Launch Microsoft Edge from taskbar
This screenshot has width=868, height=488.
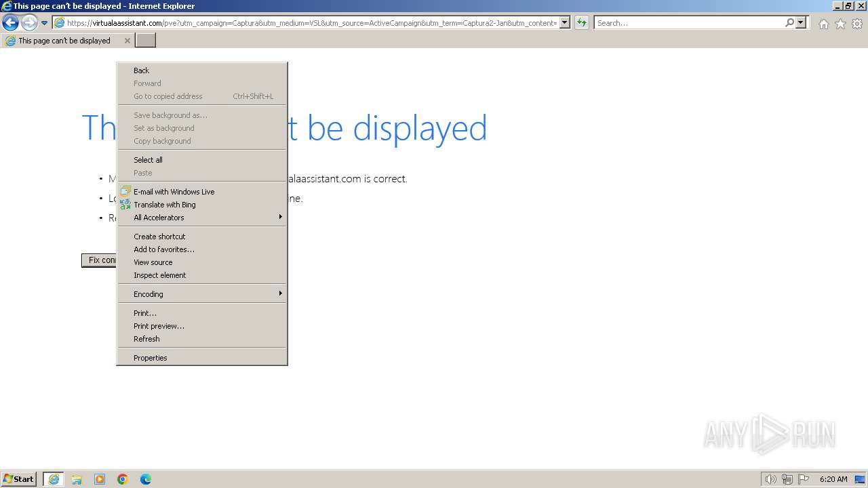click(146, 479)
